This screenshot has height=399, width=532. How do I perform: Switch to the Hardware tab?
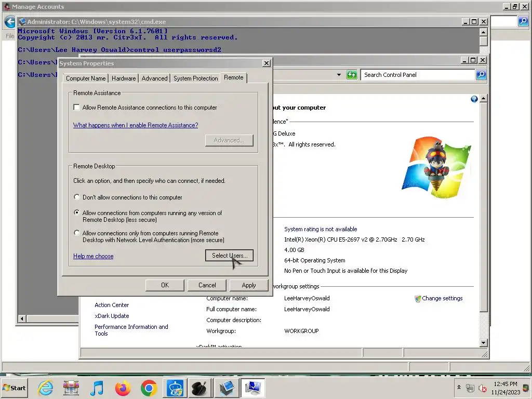tap(124, 78)
